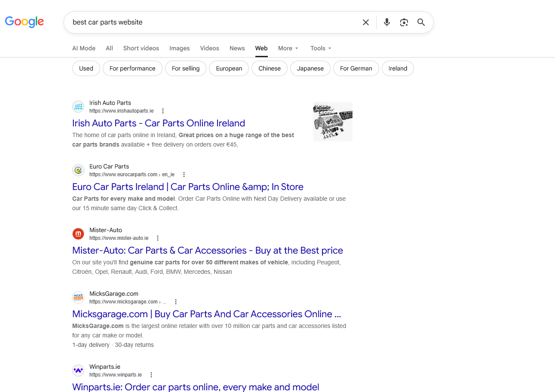Image resolution: width=555 pixels, height=392 pixels.
Task: Open Micksgarage.com Buy Car Parts link
Action: pos(207,314)
